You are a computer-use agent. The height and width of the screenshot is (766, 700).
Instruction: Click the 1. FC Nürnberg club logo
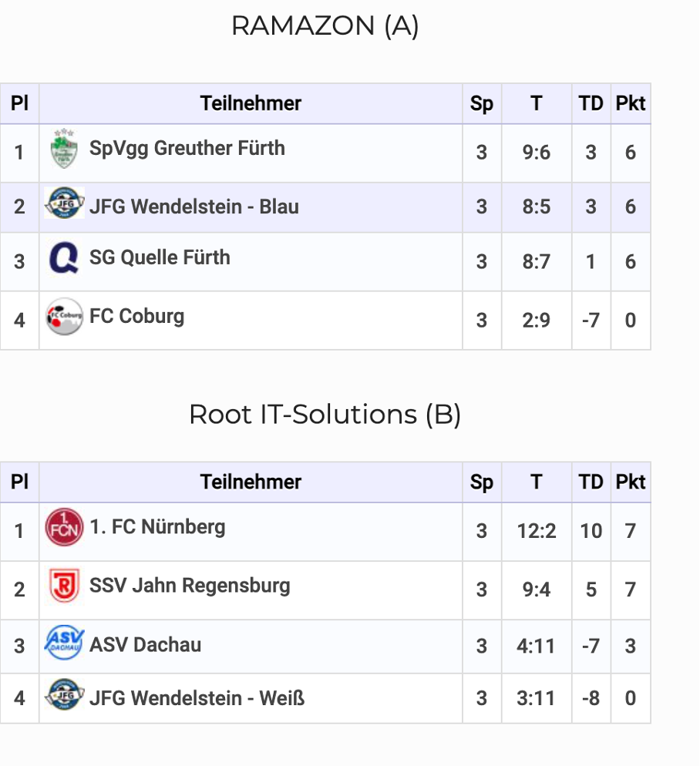click(x=64, y=528)
